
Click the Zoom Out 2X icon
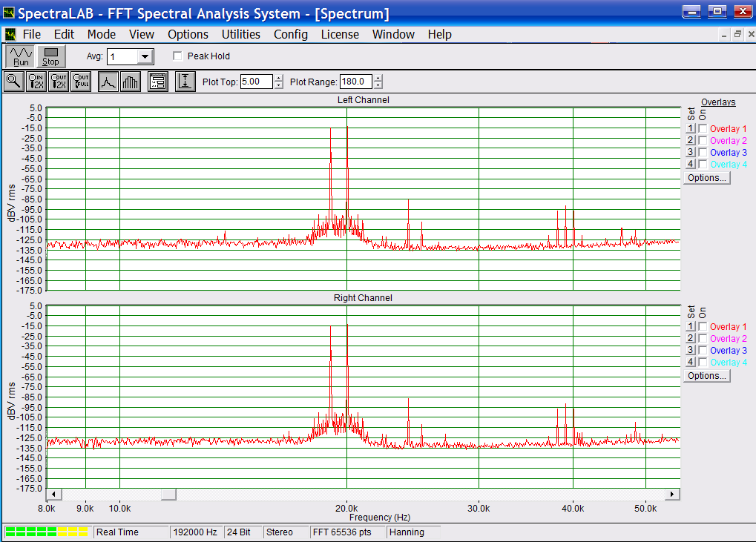click(x=58, y=82)
